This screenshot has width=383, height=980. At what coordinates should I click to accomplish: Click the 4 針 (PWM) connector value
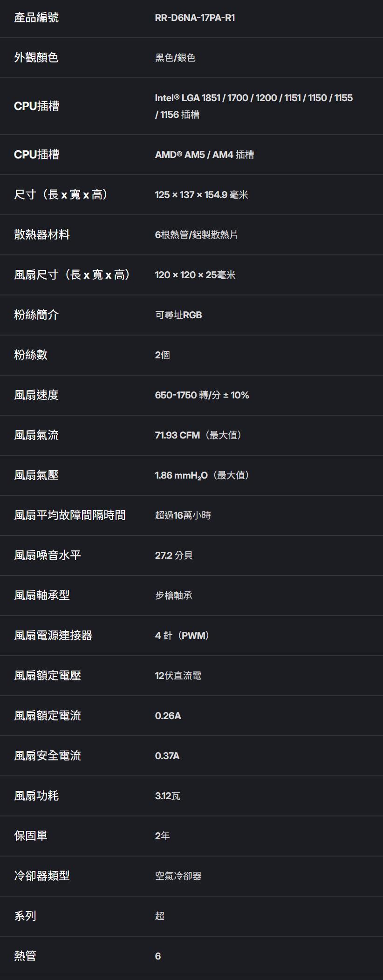click(x=182, y=636)
